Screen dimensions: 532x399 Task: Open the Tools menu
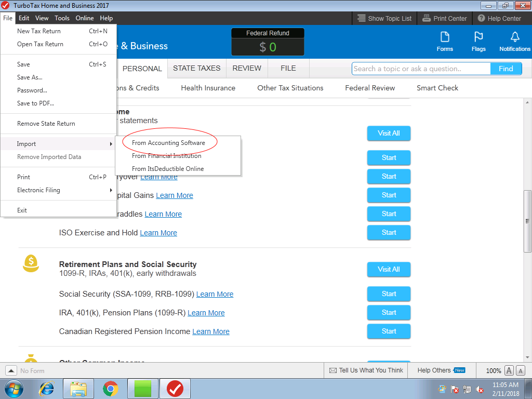(62, 18)
